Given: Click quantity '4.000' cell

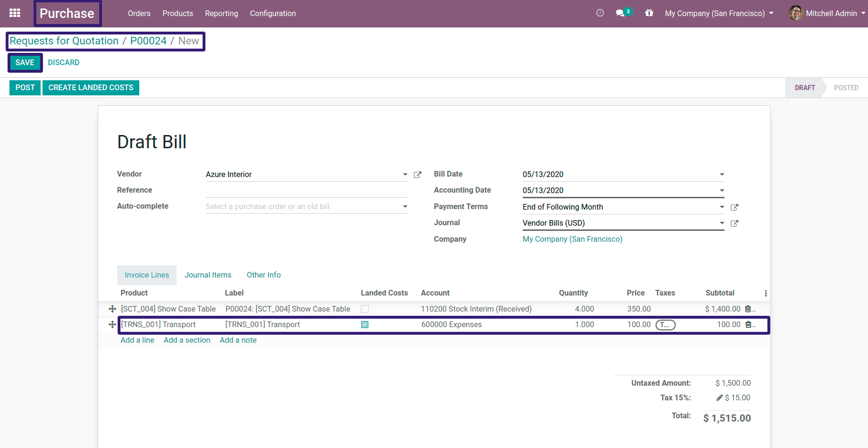Looking at the screenshot, I should 584,309.
